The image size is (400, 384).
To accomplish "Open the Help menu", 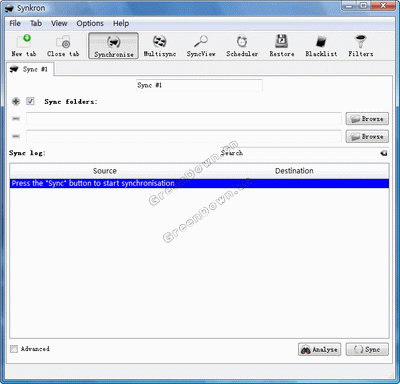I will pos(121,23).
